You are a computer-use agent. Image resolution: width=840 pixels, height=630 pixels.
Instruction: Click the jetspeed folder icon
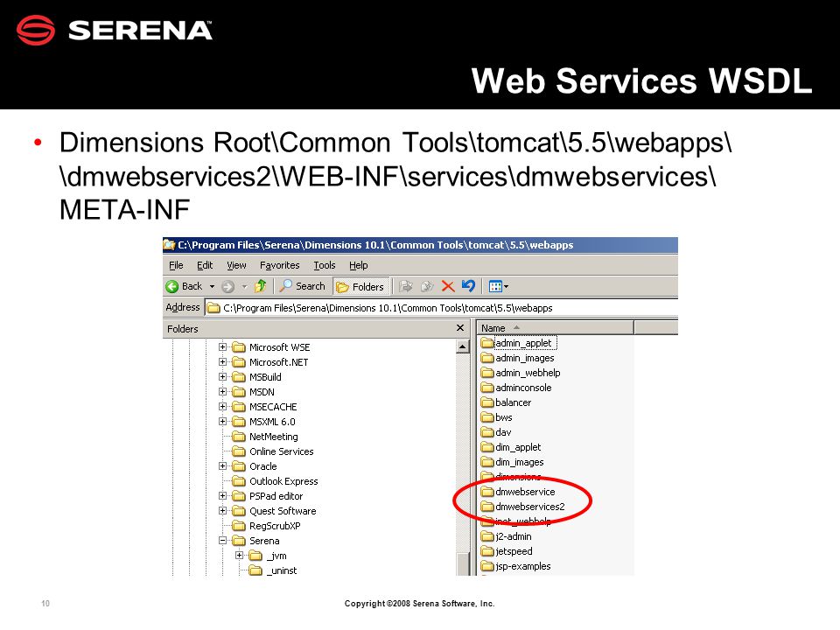[487, 551]
